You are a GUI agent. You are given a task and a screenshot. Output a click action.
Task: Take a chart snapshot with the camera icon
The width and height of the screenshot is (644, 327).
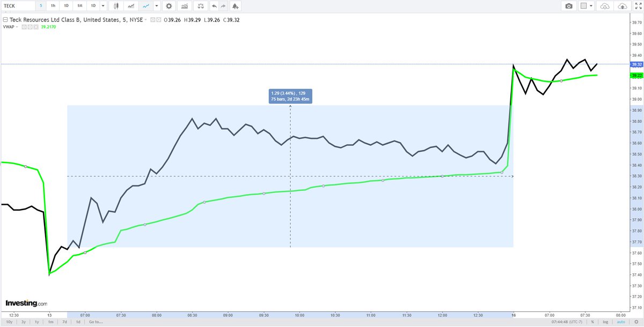tap(569, 6)
